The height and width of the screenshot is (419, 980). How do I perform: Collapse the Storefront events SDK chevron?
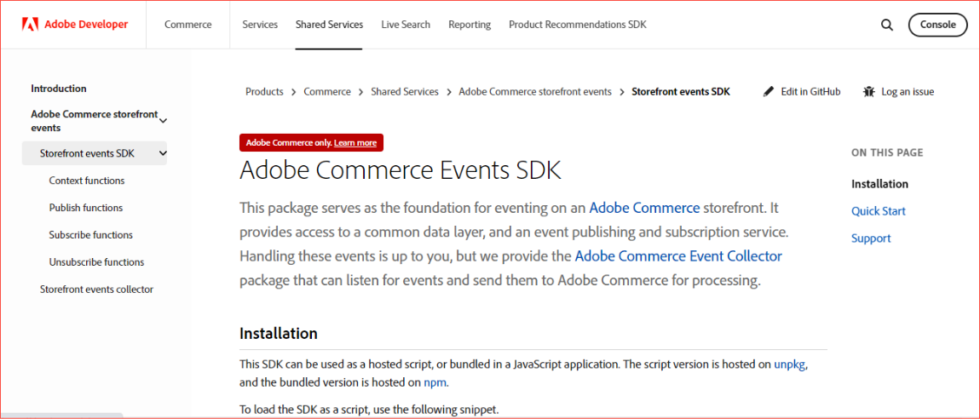(x=163, y=153)
